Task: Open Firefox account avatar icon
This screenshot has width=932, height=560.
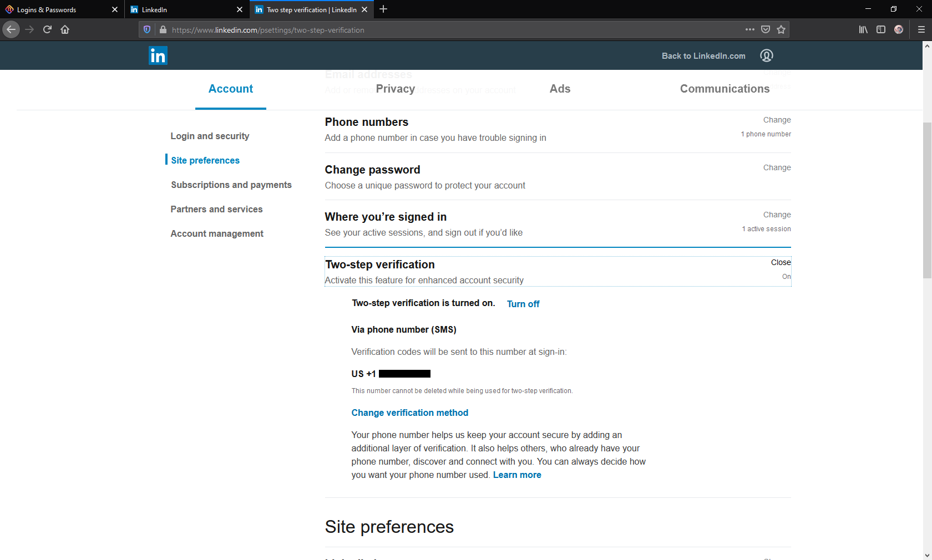Action: (x=899, y=29)
